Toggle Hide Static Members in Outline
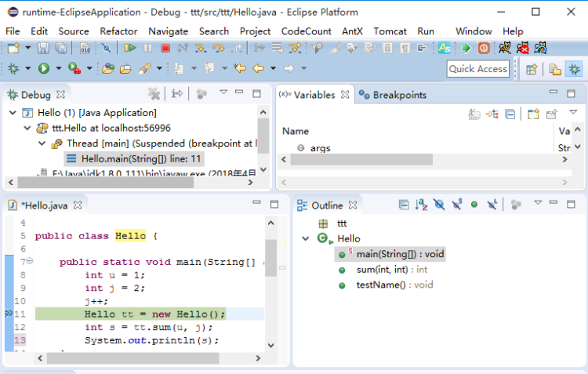588x374 pixels. pyautogui.click(x=457, y=205)
